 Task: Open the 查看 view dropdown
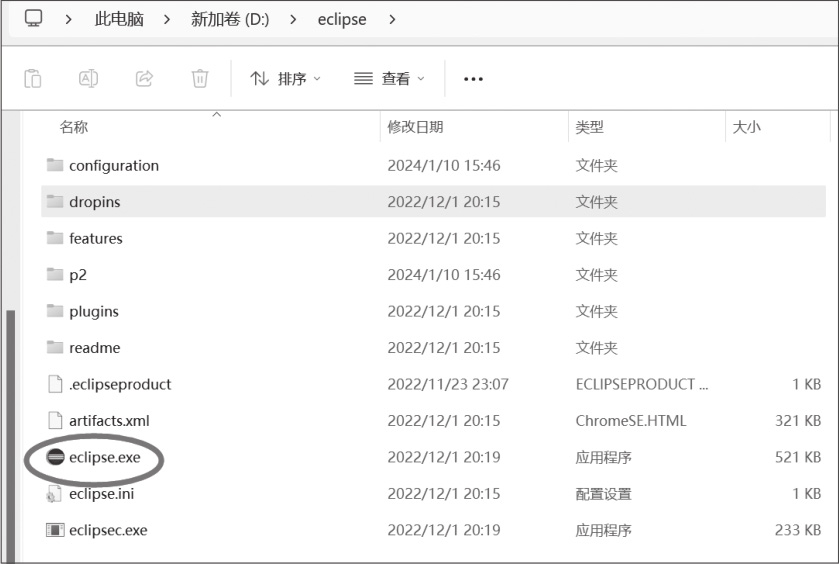pyautogui.click(x=389, y=79)
